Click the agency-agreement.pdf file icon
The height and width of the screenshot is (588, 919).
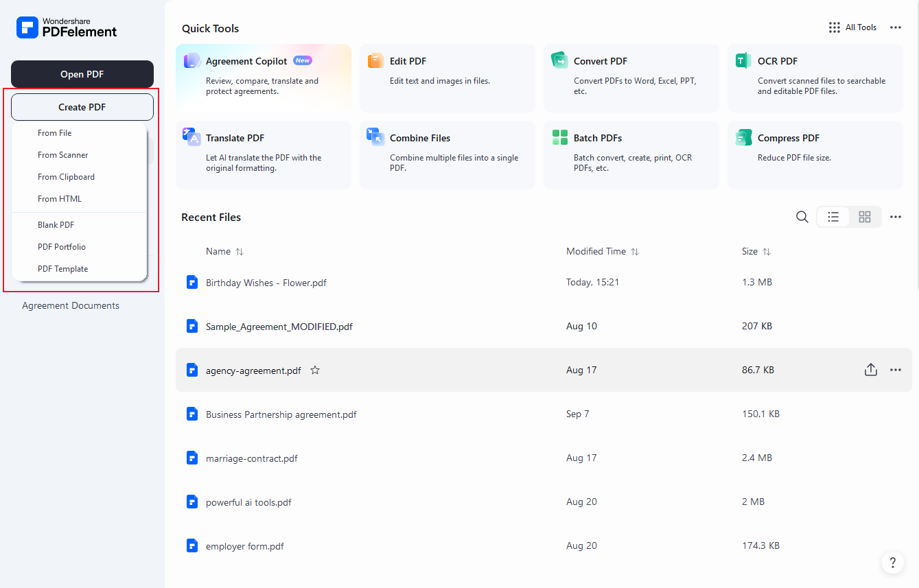tap(192, 370)
